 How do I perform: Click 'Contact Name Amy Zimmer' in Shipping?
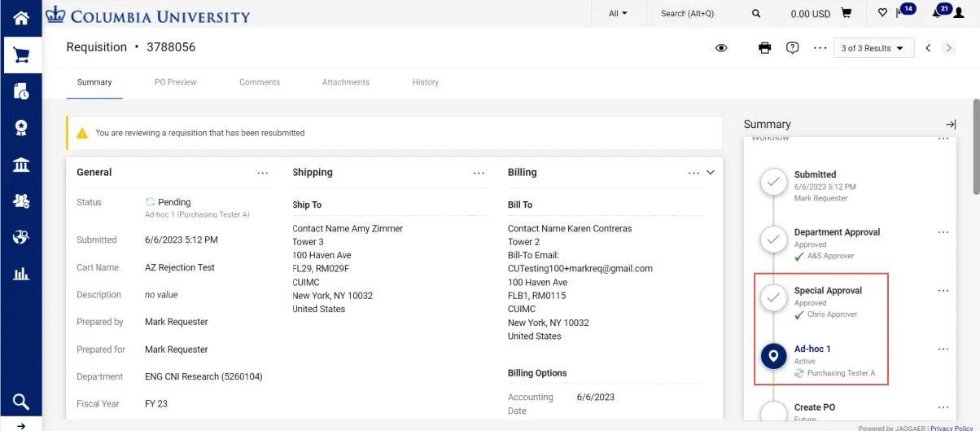348,229
